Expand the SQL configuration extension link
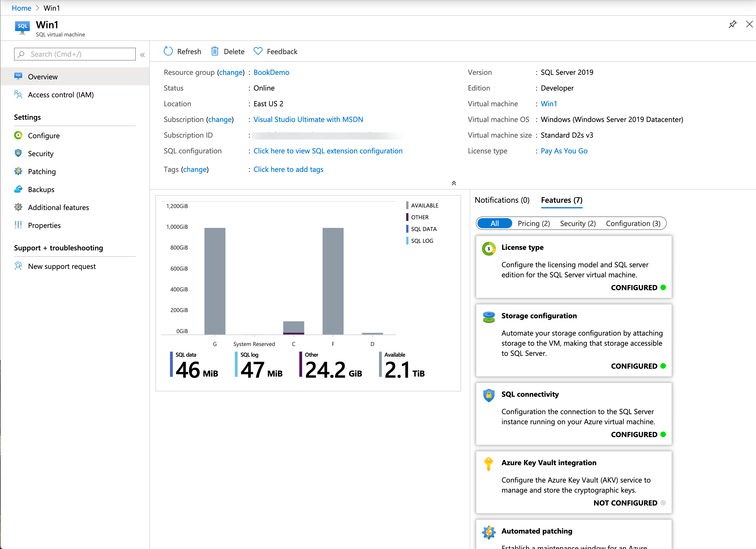The height and width of the screenshot is (549, 756). pos(328,151)
